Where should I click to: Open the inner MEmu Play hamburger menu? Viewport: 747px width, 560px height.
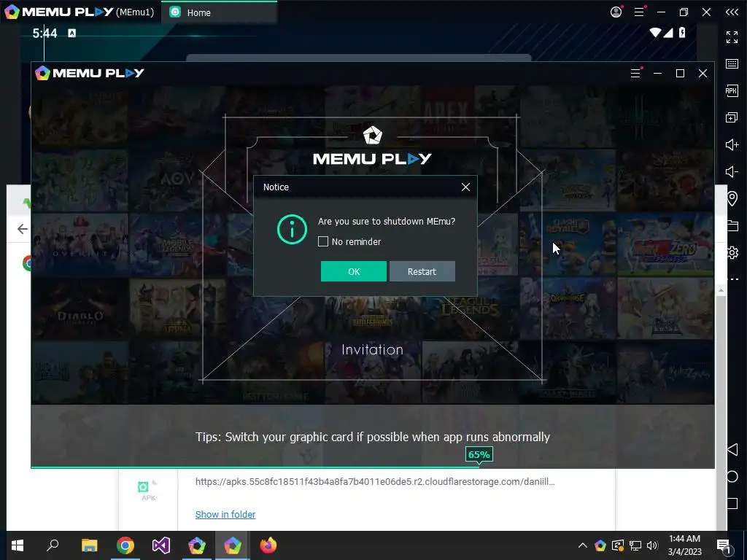pyautogui.click(x=635, y=73)
